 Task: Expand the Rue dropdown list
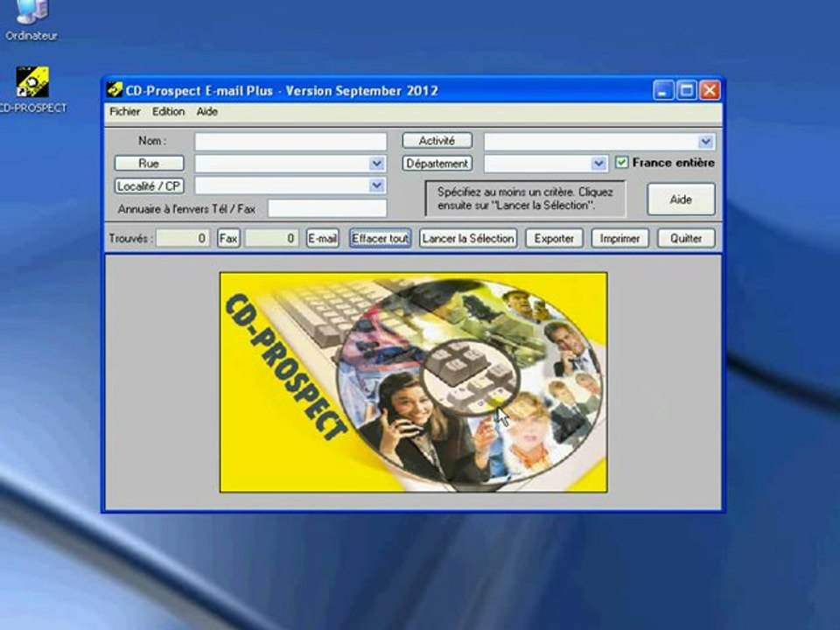pyautogui.click(x=376, y=164)
